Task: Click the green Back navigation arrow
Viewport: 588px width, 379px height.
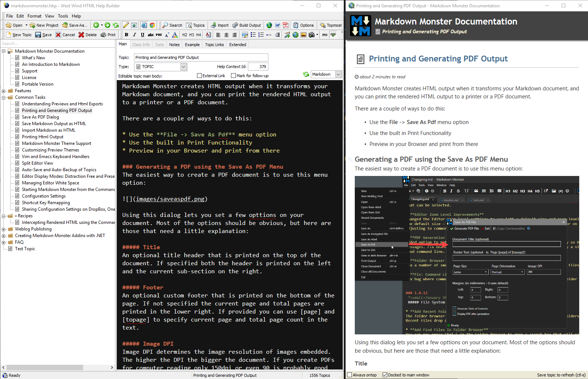Action: pos(96,25)
